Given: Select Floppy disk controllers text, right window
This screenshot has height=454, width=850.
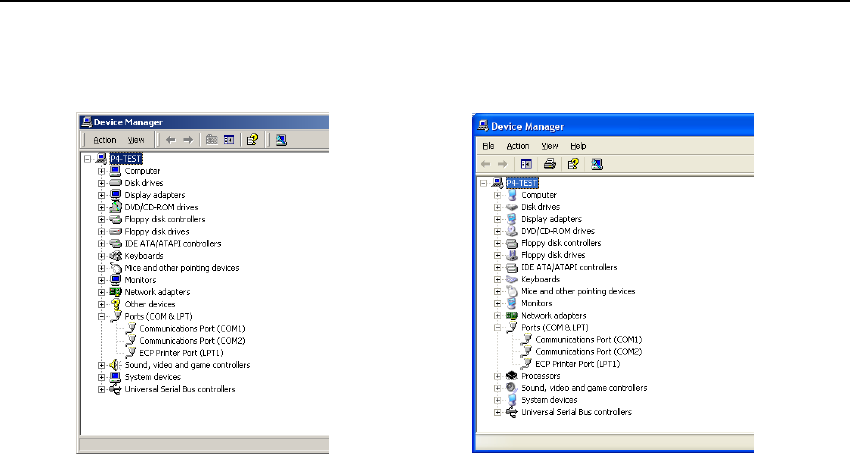Looking at the screenshot, I should 561,243.
